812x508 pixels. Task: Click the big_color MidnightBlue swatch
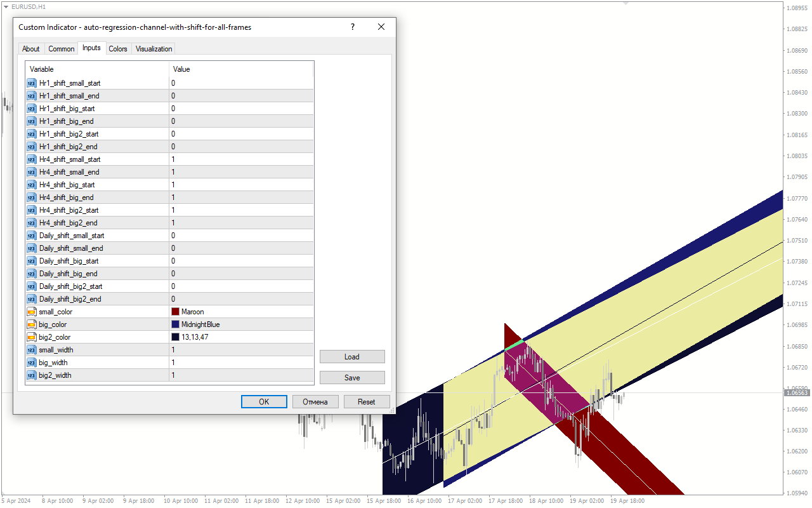176,324
